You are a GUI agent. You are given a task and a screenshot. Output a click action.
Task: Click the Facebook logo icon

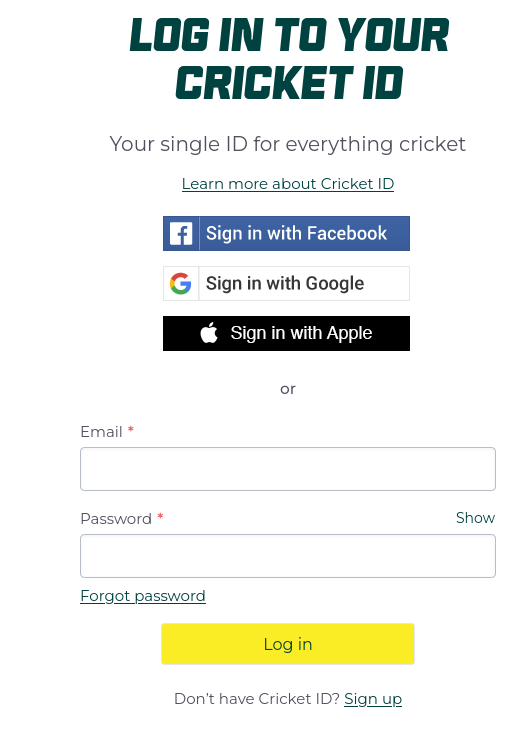[x=181, y=234]
